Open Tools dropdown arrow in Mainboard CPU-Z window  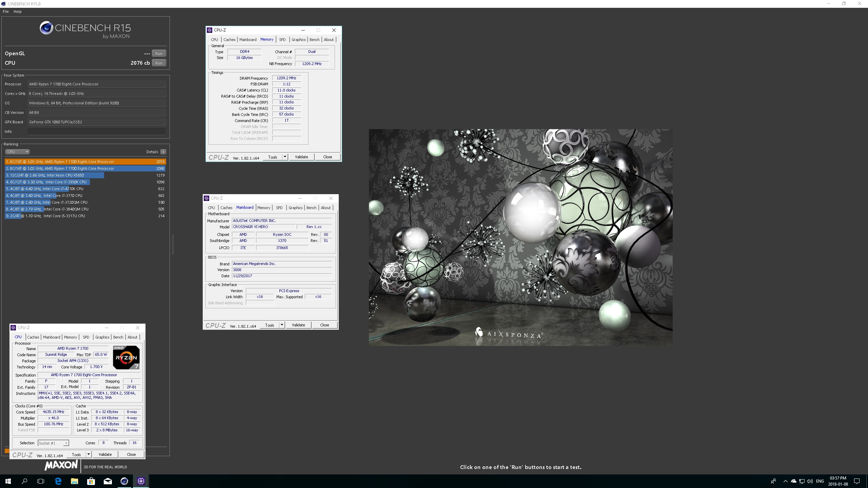(x=282, y=325)
